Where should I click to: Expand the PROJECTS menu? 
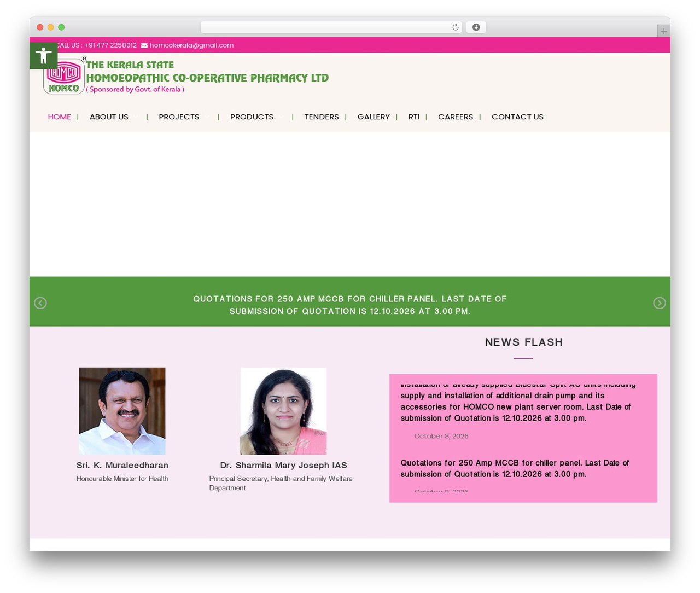[179, 117]
